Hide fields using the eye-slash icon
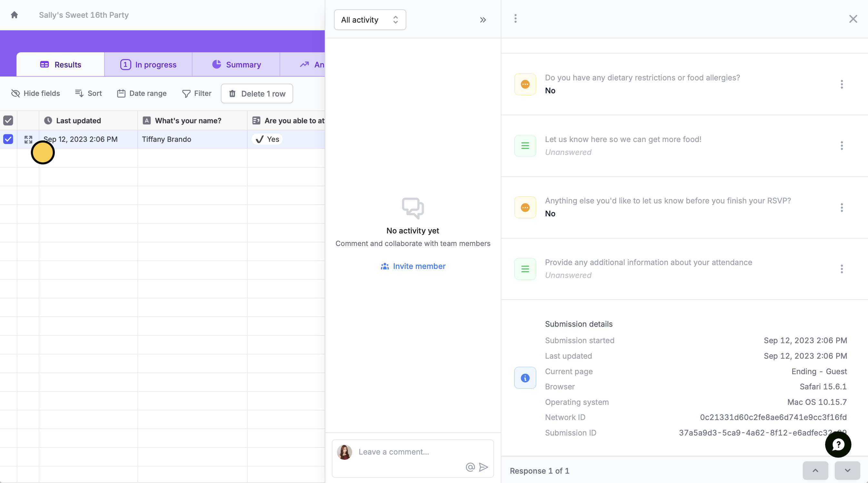The image size is (868, 483). 15,93
